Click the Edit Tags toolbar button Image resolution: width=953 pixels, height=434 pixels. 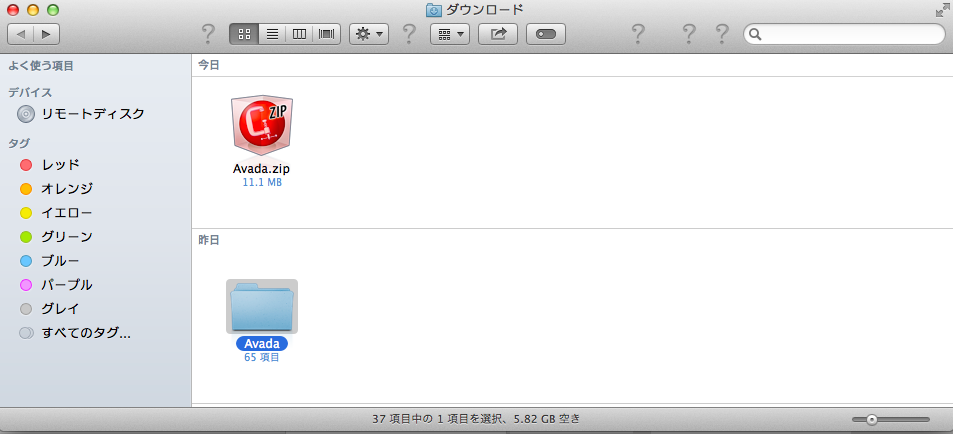tap(546, 34)
